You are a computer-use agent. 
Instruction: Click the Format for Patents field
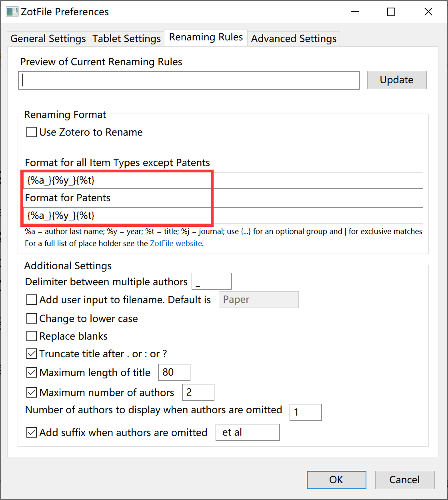[223, 216]
